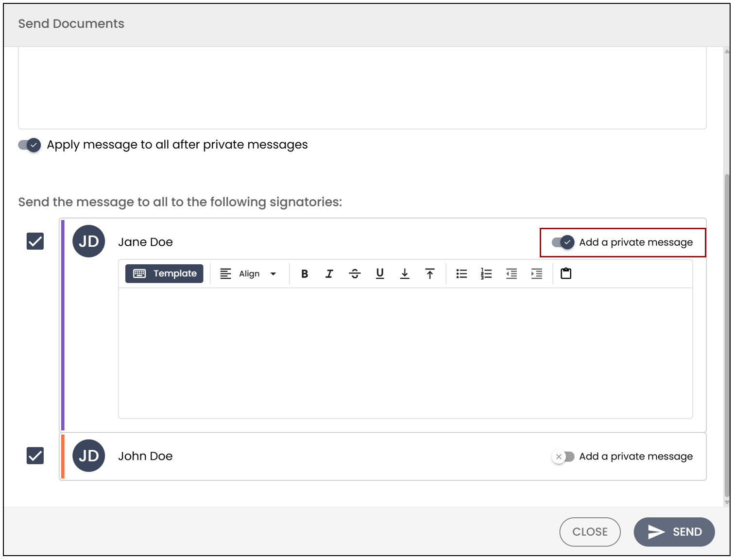Image resolution: width=734 pixels, height=560 pixels.
Task: Enable private message for John Doe
Action: [563, 457]
